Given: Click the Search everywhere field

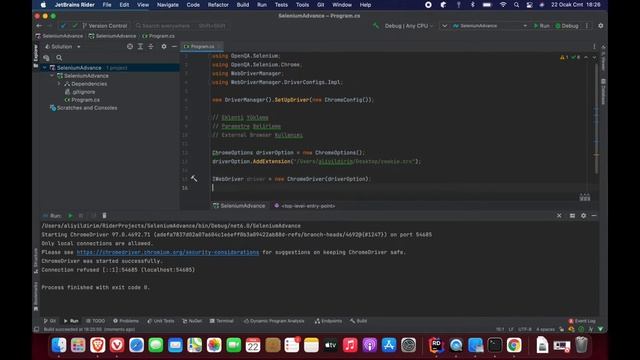Looking at the screenshot, I should coord(181,26).
